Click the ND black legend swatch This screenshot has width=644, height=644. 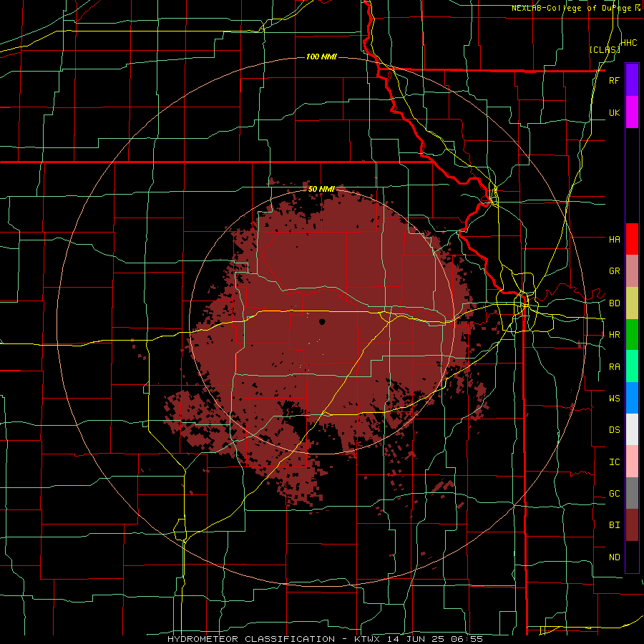pos(632,557)
